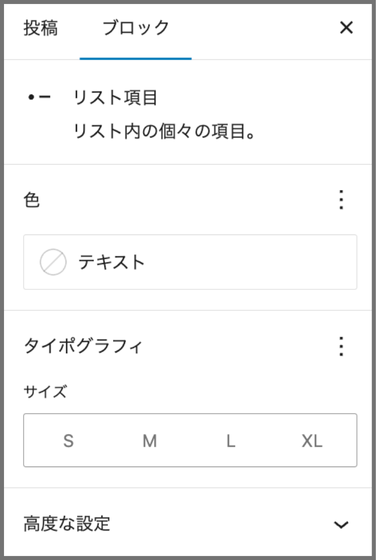The image size is (376, 560).
Task: Click the empty text color circle swatch
Action: (53, 262)
